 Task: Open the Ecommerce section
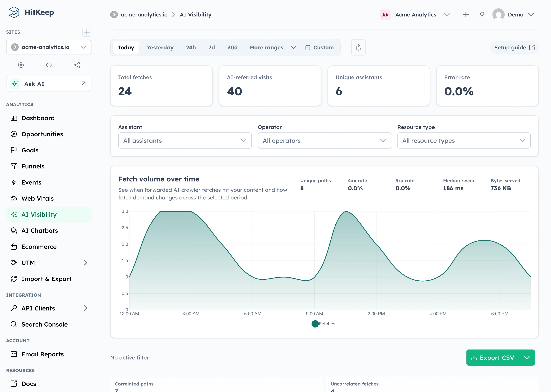(49, 247)
